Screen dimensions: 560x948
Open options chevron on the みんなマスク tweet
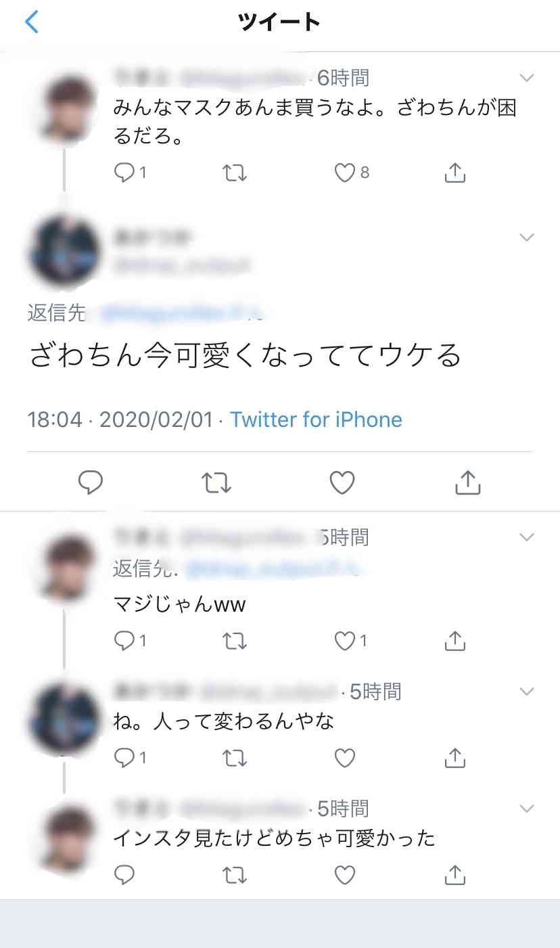(526, 77)
